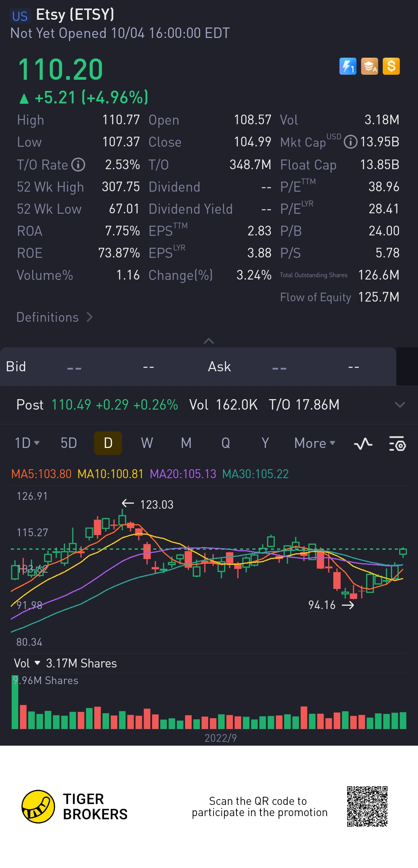Collapse the quote details with up chevron
Screen dimensions: 418x868
pos(209,341)
